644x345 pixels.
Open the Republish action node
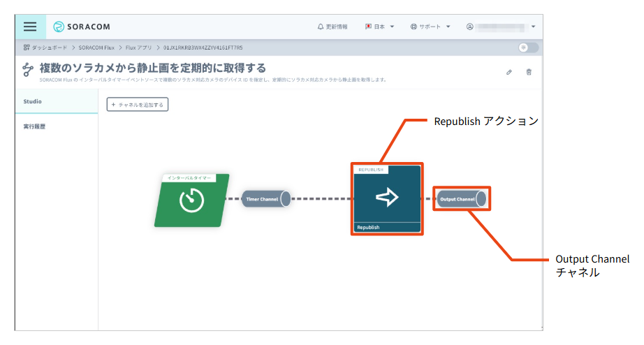point(387,199)
